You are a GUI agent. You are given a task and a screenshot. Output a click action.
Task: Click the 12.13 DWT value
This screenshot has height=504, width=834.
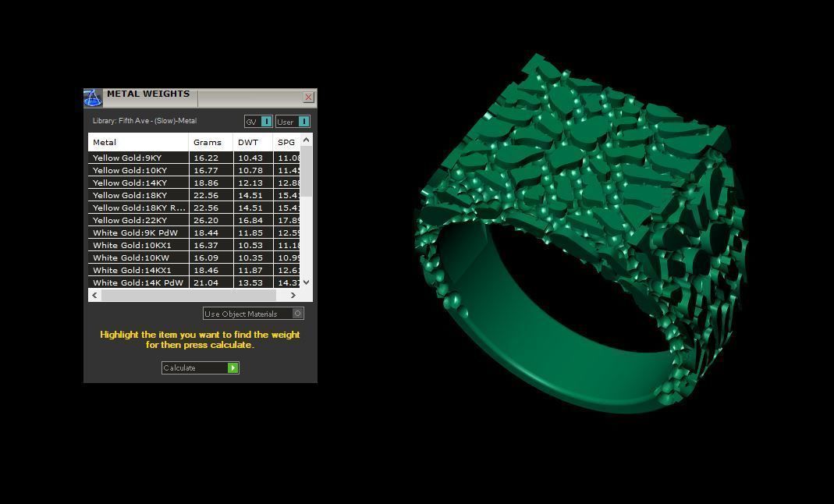pyautogui.click(x=250, y=183)
